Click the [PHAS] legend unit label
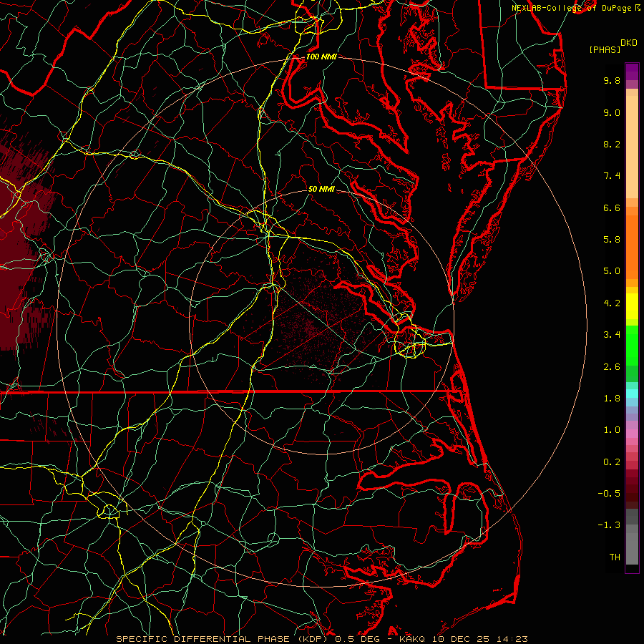This screenshot has height=644, width=644. [x=604, y=49]
